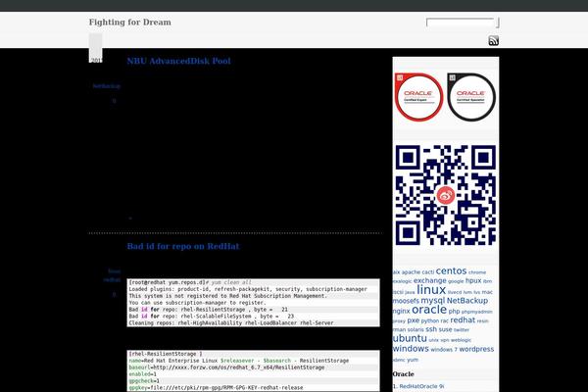Viewport: 588px width, 392px height.
Task: Select the twitter tag in the cloud
Action: (462, 330)
